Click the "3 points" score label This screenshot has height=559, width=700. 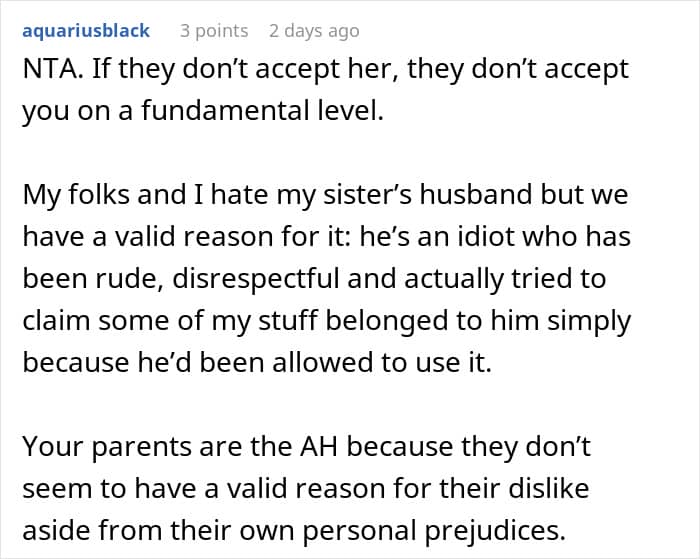coord(214,31)
